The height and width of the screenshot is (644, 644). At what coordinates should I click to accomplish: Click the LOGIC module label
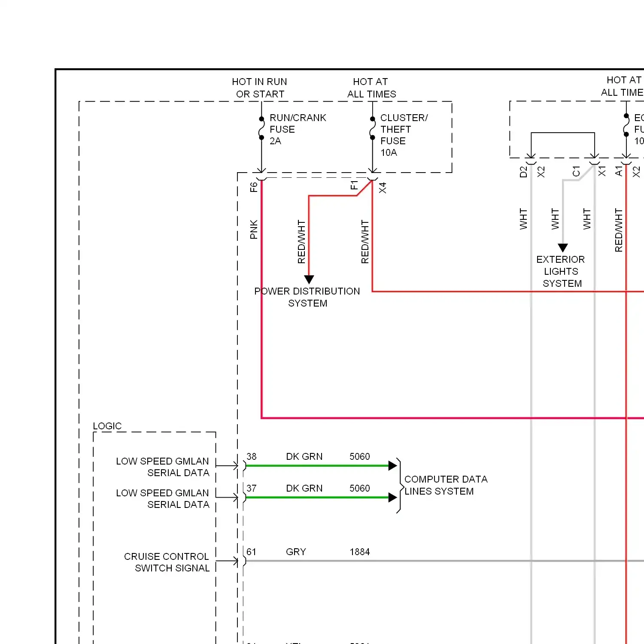point(107,426)
